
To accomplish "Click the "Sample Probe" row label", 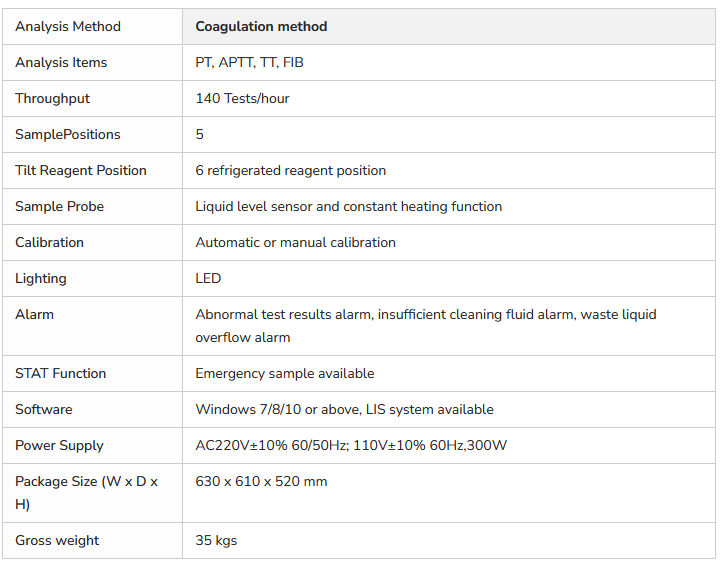I will click(x=59, y=207).
